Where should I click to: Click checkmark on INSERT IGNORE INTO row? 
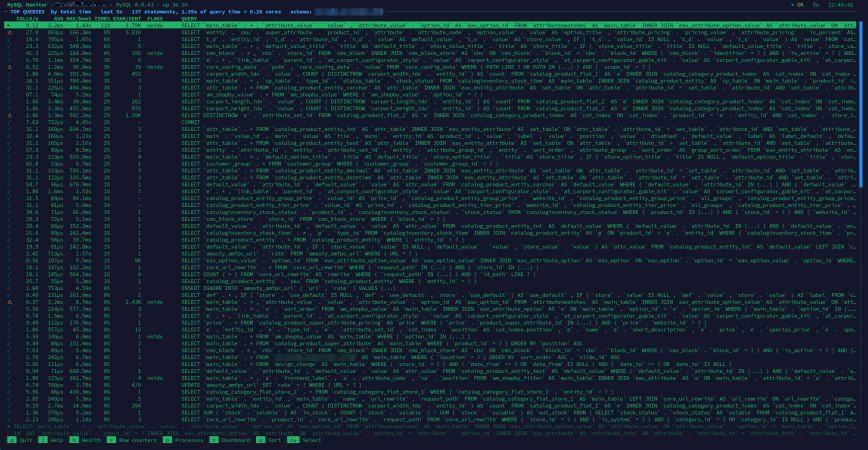coord(9,288)
